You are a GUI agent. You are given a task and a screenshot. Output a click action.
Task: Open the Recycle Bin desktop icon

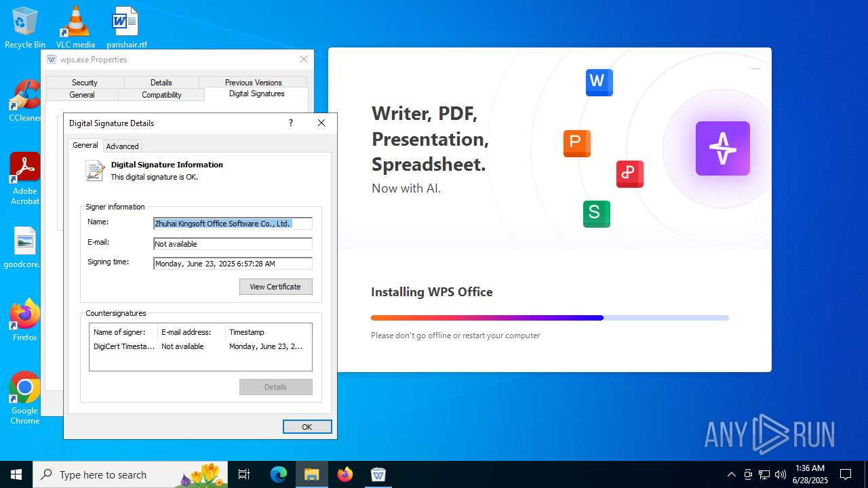25,28
